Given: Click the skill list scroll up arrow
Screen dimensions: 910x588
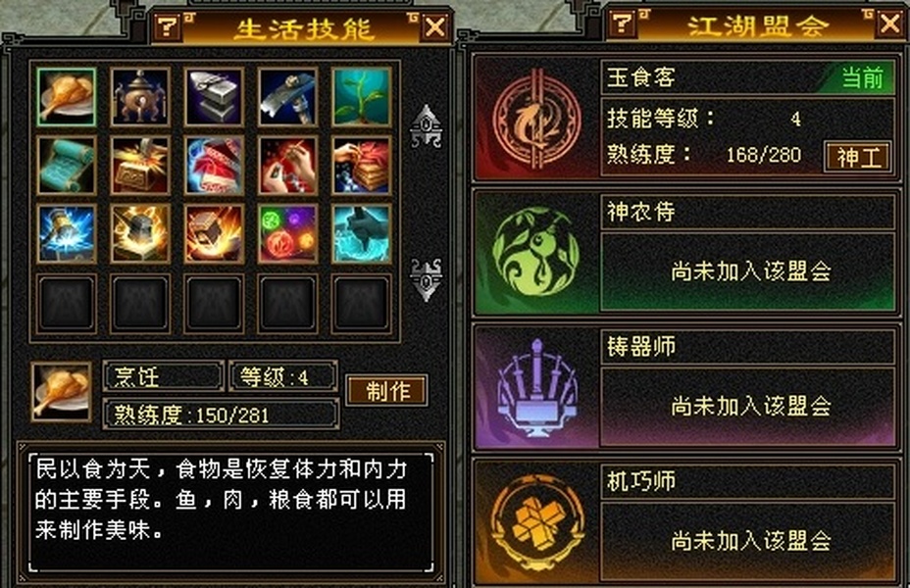Looking at the screenshot, I should [426, 125].
